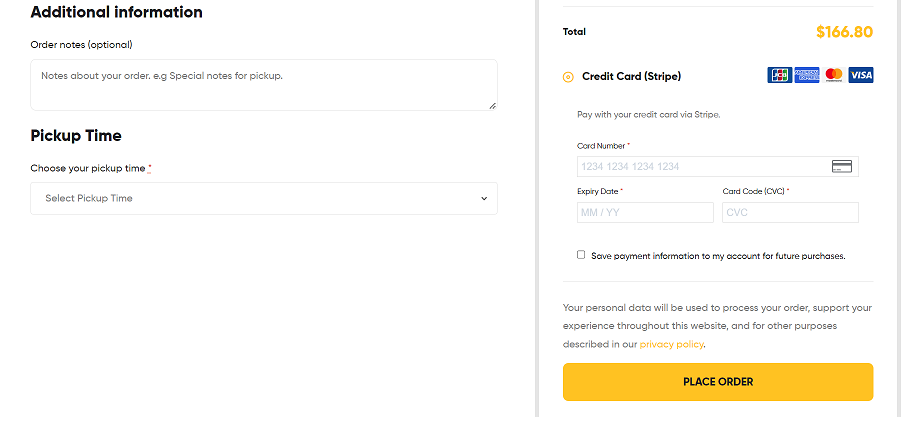This screenshot has width=905, height=429.
Task: Open the Select Pickup Time dropdown
Action: 264,199
